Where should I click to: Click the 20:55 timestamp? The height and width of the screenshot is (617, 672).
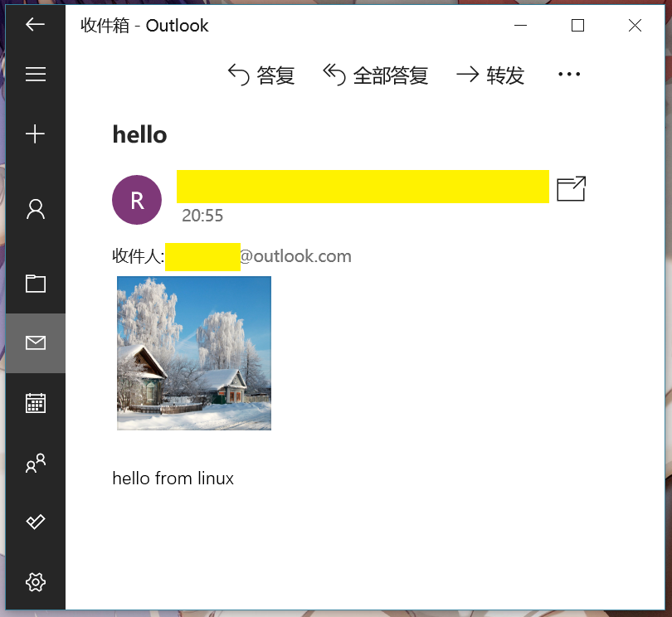202,216
